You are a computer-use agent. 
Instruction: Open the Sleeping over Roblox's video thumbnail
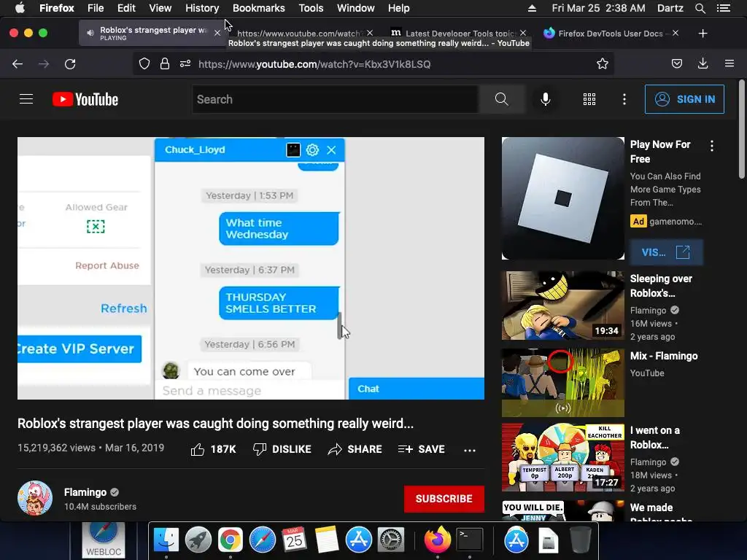point(562,306)
